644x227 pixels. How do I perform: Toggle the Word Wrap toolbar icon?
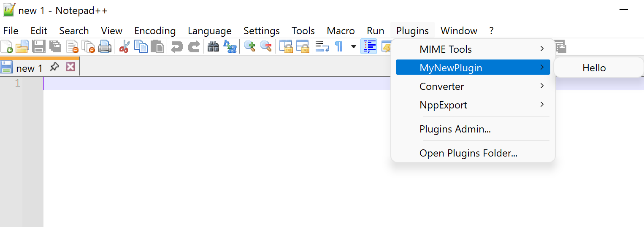[322, 46]
